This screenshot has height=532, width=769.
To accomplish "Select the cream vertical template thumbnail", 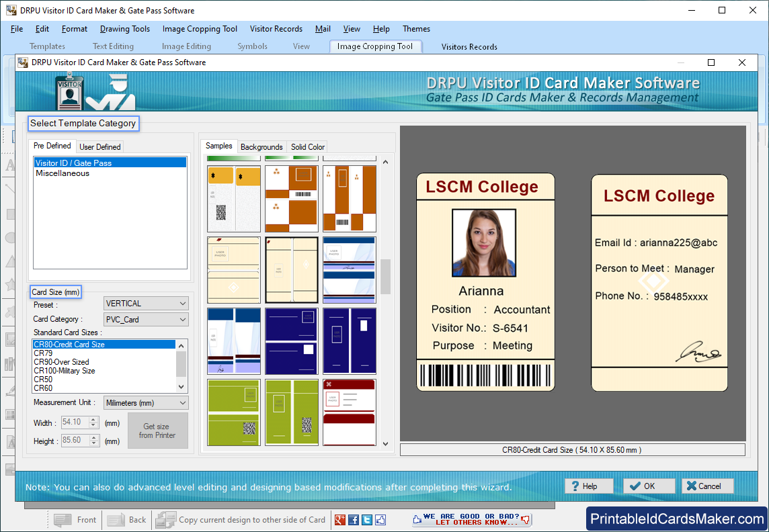I will coord(292,270).
